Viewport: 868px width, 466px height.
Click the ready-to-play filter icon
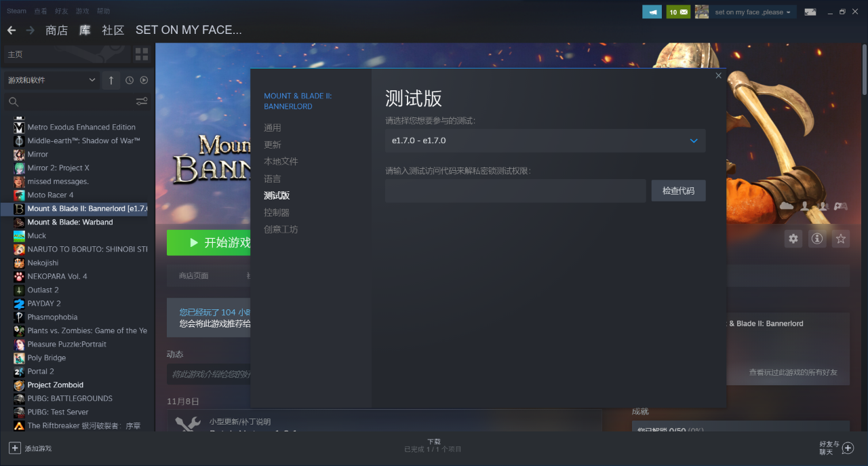144,80
